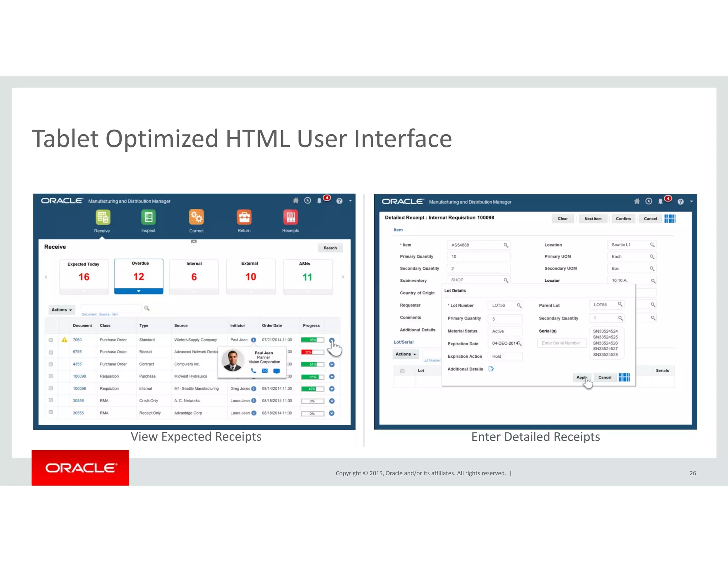Tick checkbox for Requisition Purchase row 100098
Viewport: 728px width, 562px height.
click(51, 376)
